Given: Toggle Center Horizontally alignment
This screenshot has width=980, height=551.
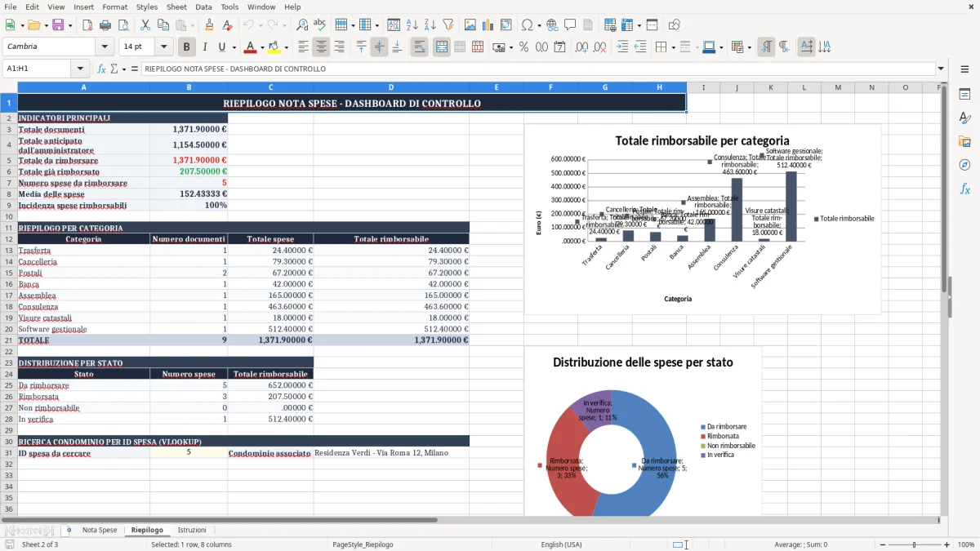Looking at the screenshot, I should tap(321, 47).
